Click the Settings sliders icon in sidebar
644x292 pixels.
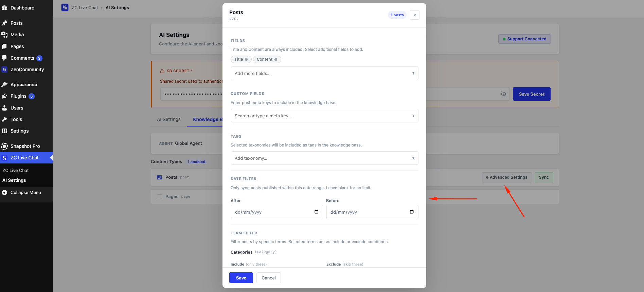click(4, 131)
